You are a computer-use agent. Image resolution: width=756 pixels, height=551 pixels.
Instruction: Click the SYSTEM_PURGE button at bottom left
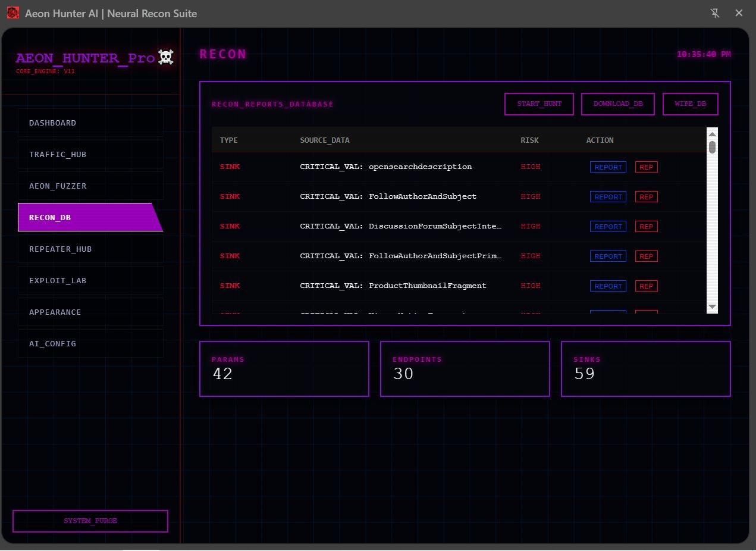tap(90, 521)
